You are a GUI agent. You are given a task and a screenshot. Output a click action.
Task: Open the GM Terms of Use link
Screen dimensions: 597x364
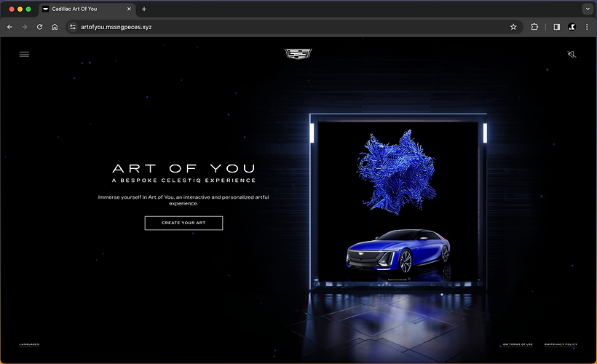coord(518,344)
